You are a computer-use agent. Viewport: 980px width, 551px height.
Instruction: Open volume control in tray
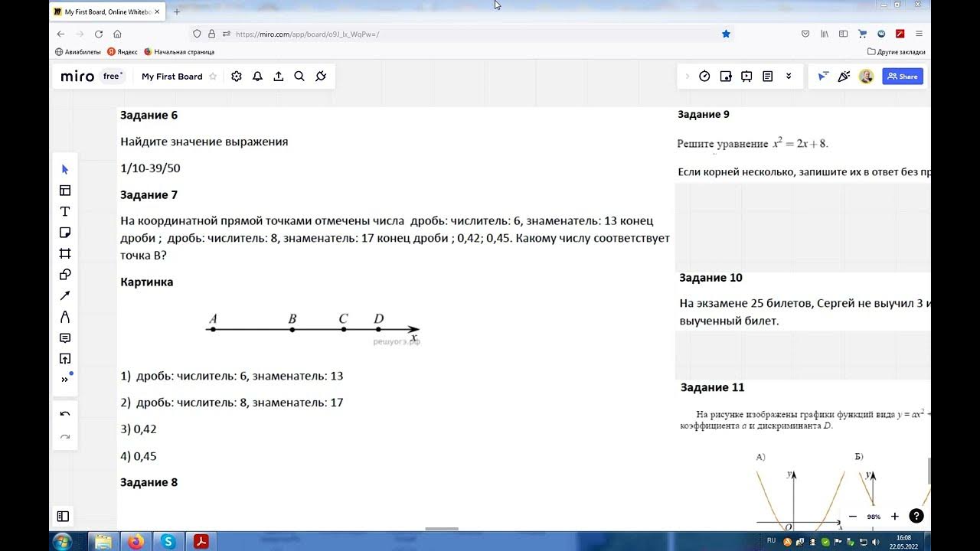(875, 542)
